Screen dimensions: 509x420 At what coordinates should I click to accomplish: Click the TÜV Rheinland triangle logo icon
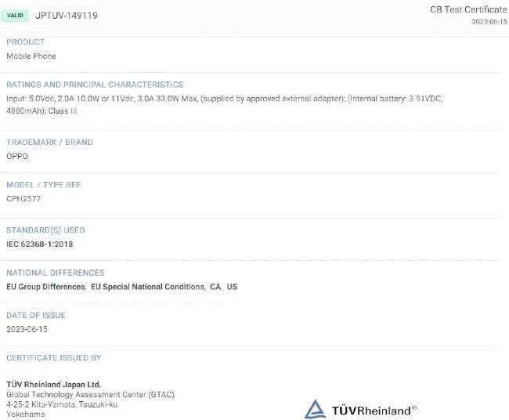[315, 409]
